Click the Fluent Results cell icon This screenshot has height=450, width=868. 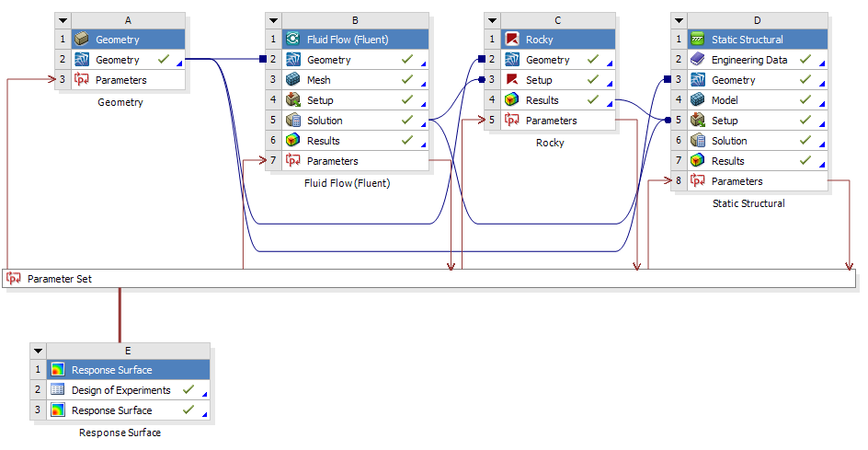293,141
